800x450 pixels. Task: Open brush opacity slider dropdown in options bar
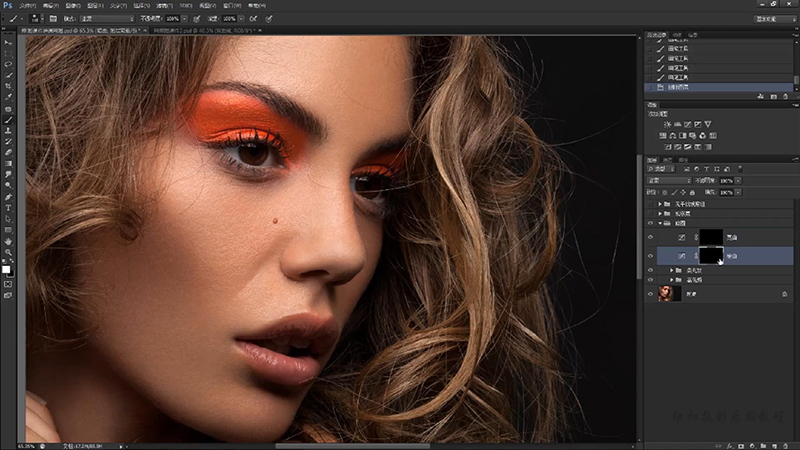[x=184, y=19]
